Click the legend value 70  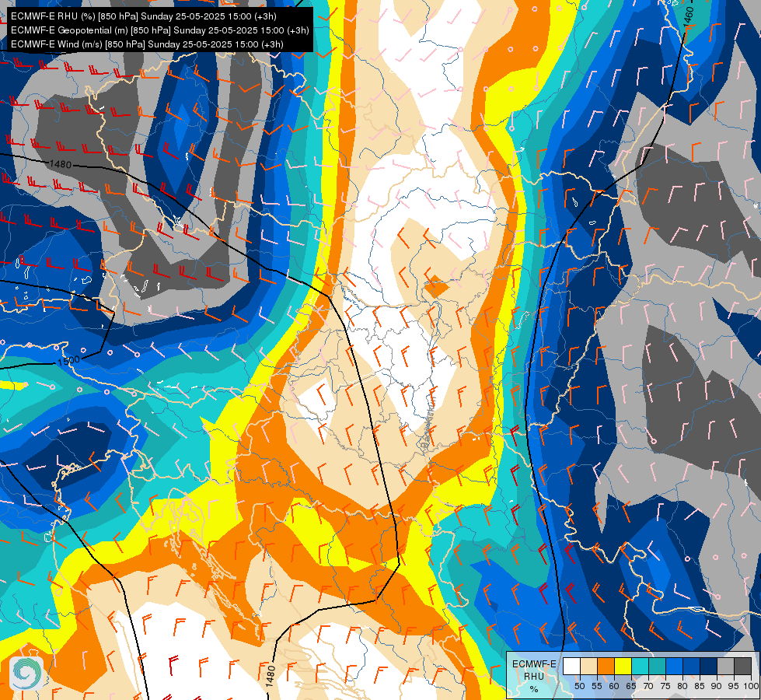[x=648, y=686]
